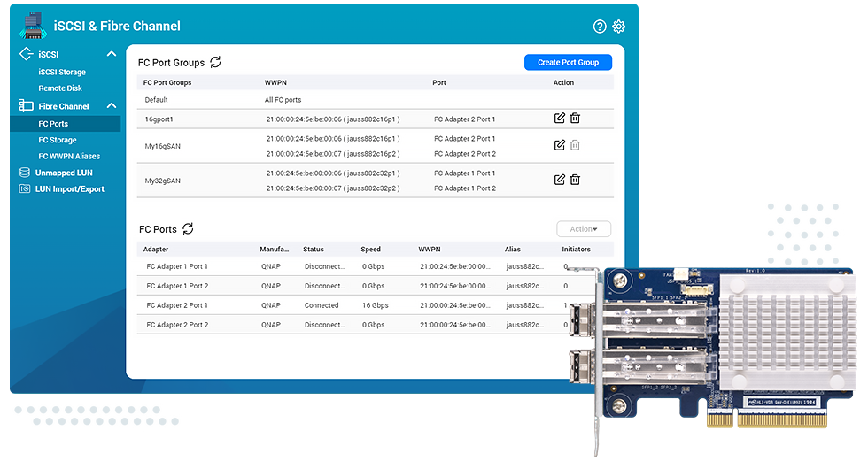Go to FC Storage page

tap(58, 140)
